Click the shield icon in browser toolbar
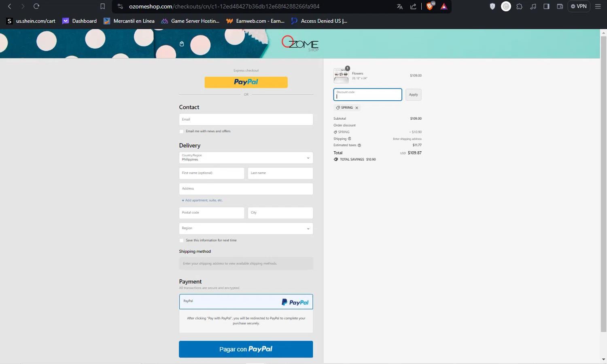The height and width of the screenshot is (364, 607). (492, 6)
